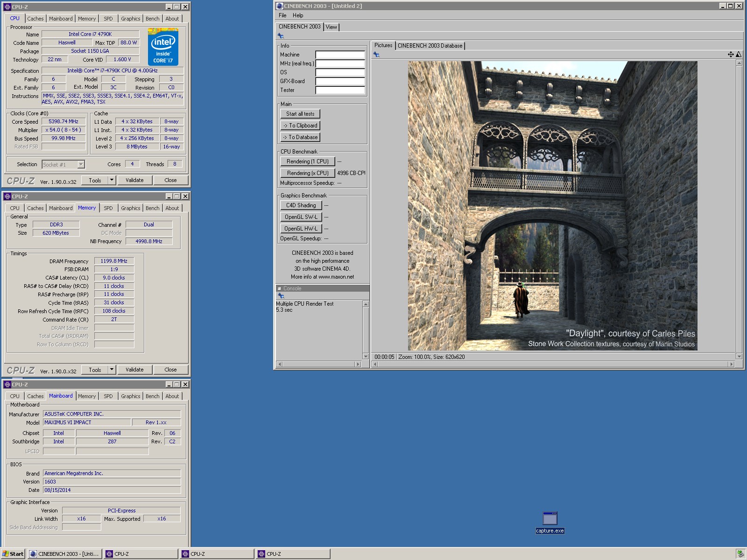Image resolution: width=747 pixels, height=560 pixels.
Task: Click NB Frequency value 4998.8 MHz
Action: tap(149, 241)
